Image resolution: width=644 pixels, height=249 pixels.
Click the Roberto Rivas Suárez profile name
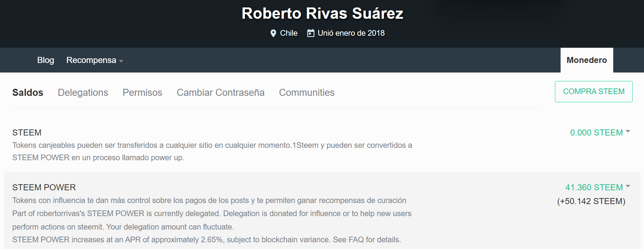(x=322, y=13)
